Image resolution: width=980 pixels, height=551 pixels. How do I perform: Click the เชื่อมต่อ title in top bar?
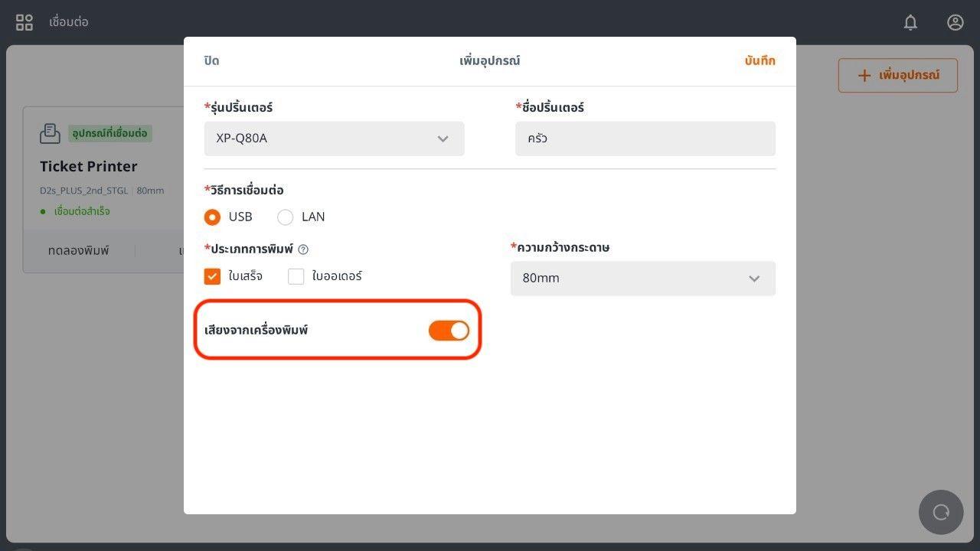[69, 22]
